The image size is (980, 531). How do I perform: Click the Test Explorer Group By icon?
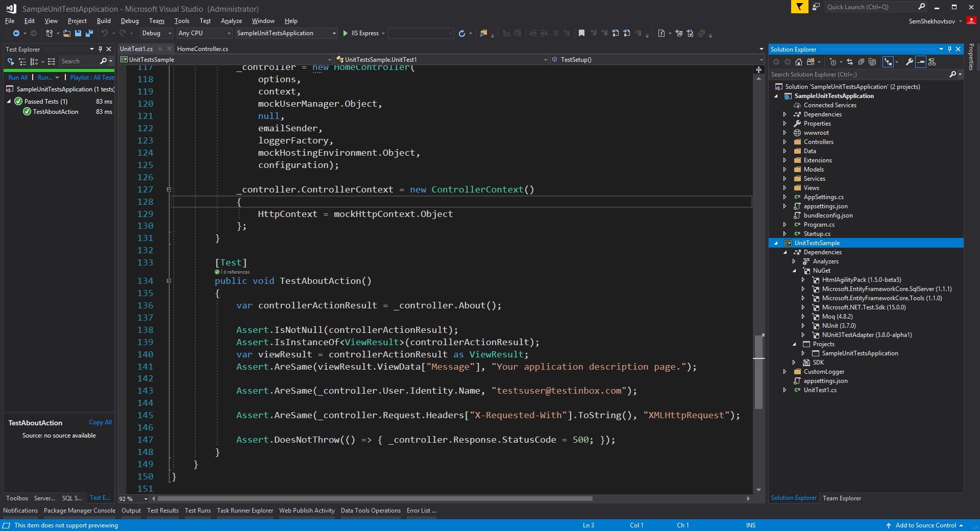tap(34, 61)
